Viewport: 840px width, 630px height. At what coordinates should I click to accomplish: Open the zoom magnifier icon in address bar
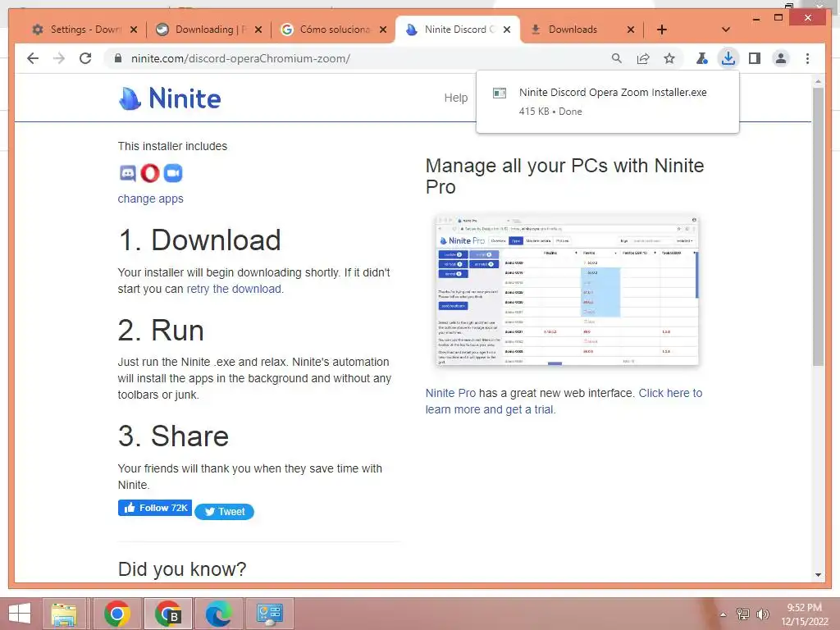[617, 58]
